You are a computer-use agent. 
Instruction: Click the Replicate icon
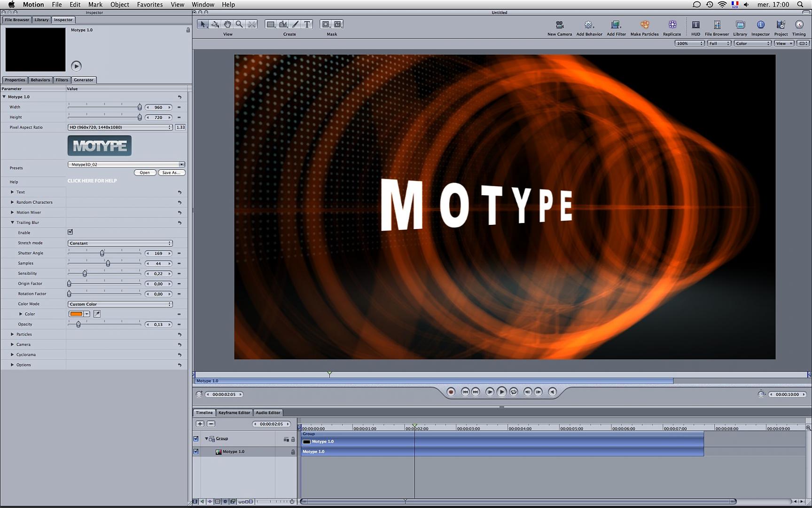[x=672, y=24]
